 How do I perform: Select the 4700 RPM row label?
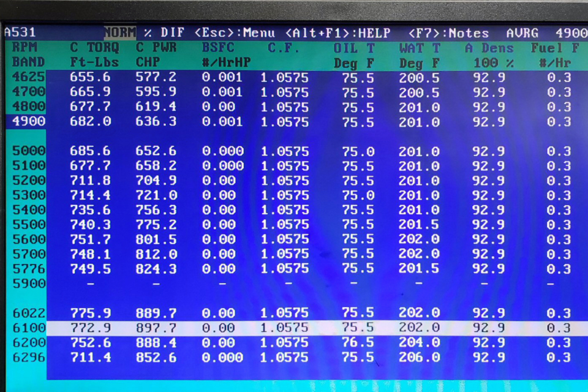coord(29,91)
